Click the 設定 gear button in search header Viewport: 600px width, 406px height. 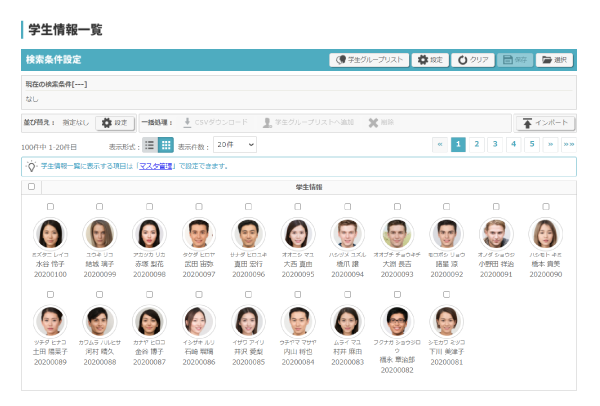431,60
